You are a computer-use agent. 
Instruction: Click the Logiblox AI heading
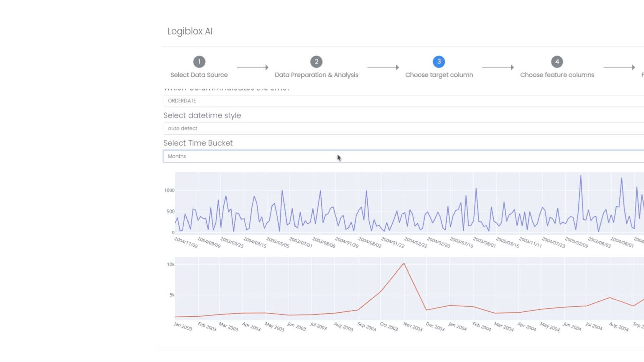[190, 31]
